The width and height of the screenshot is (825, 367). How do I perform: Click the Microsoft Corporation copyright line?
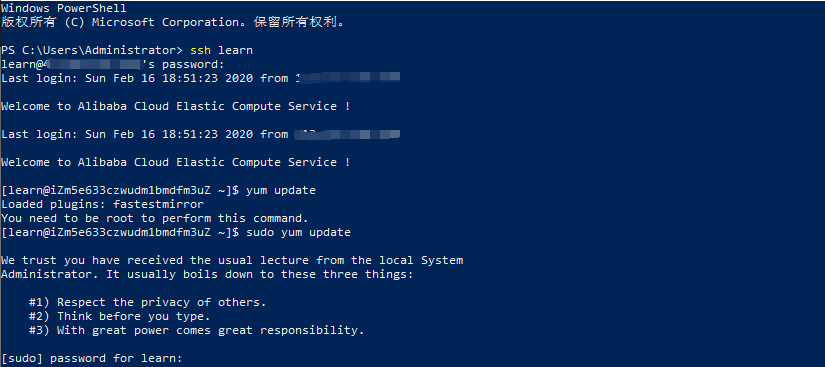click(173, 23)
